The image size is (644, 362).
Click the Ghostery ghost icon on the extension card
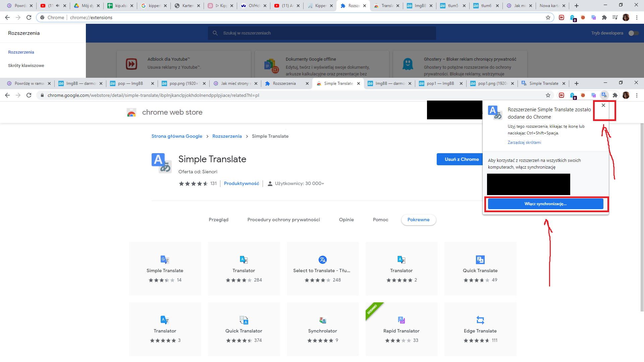point(408,64)
